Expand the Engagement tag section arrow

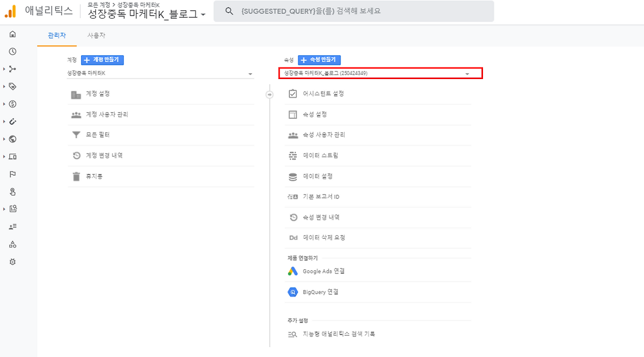pos(4,87)
